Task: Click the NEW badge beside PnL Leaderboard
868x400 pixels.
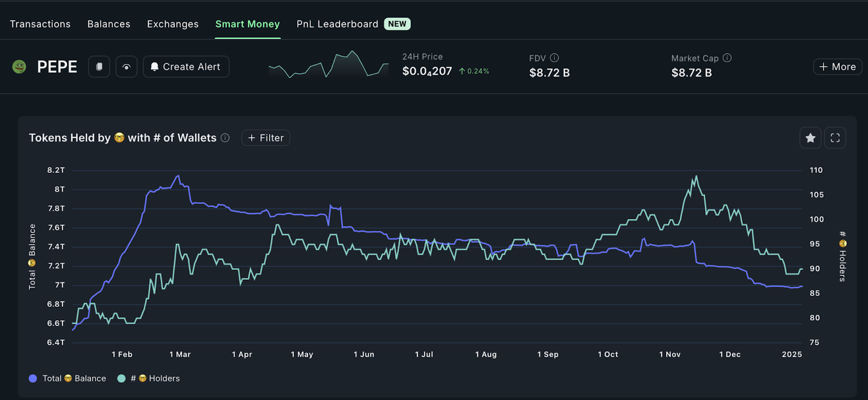Action: (x=397, y=24)
